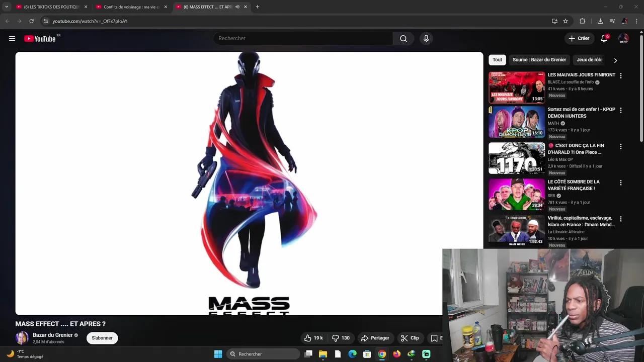The image size is (644, 362).
Task: Open video titled Virilité, capitalisme, esclavage
Action: click(x=582, y=221)
